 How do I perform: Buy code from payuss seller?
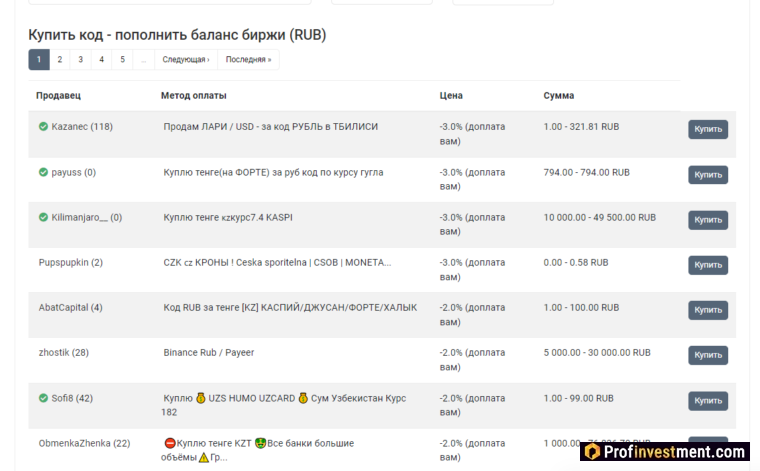pyautogui.click(x=707, y=174)
